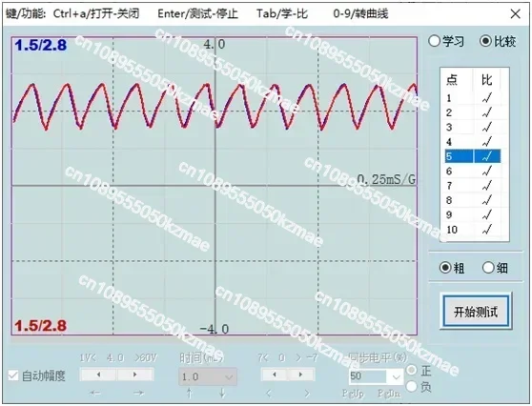
Task: Click the 开始测试 button
Action: [x=476, y=312]
